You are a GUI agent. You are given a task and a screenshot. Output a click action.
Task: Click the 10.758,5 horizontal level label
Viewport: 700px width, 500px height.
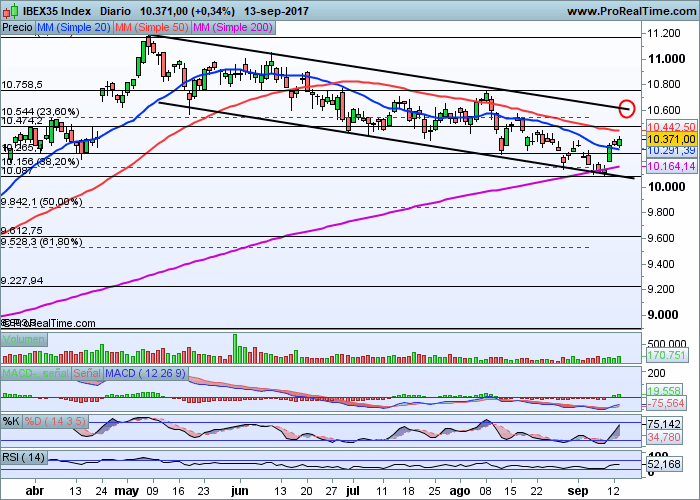click(21, 85)
